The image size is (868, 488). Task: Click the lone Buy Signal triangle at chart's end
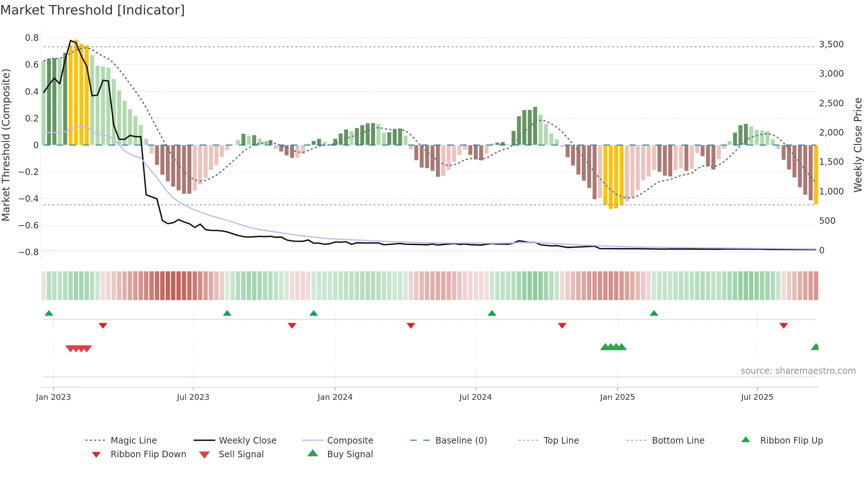point(815,347)
